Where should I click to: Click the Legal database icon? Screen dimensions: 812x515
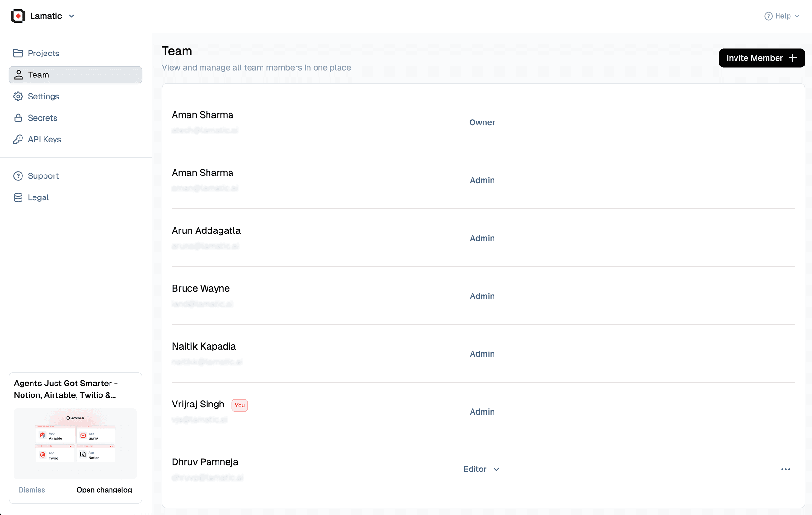18,197
